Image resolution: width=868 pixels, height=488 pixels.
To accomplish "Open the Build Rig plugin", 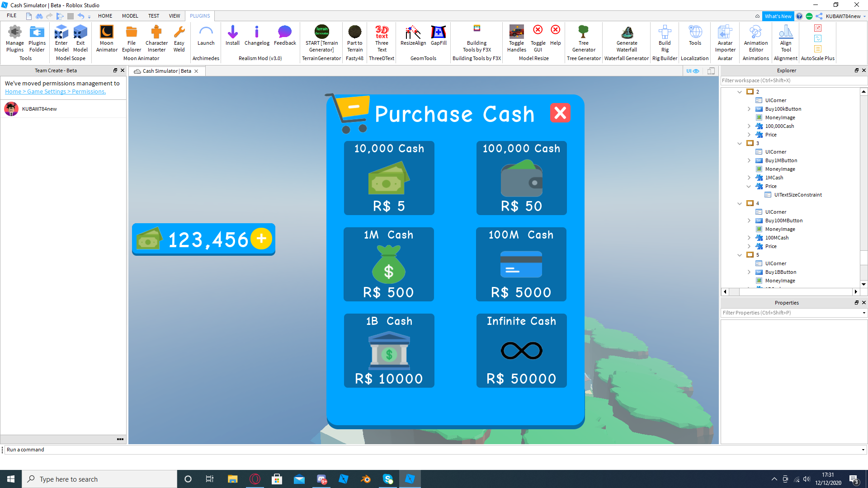I will point(665,39).
